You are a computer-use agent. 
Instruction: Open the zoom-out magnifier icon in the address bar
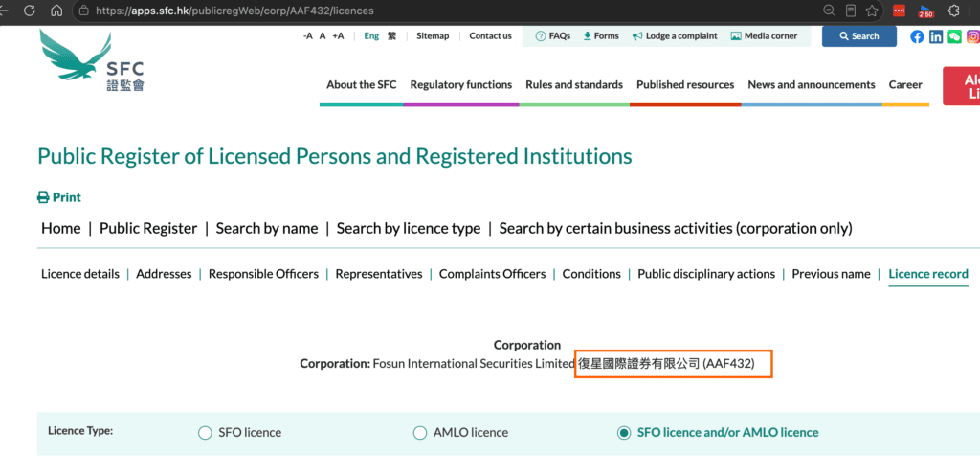tap(830, 11)
